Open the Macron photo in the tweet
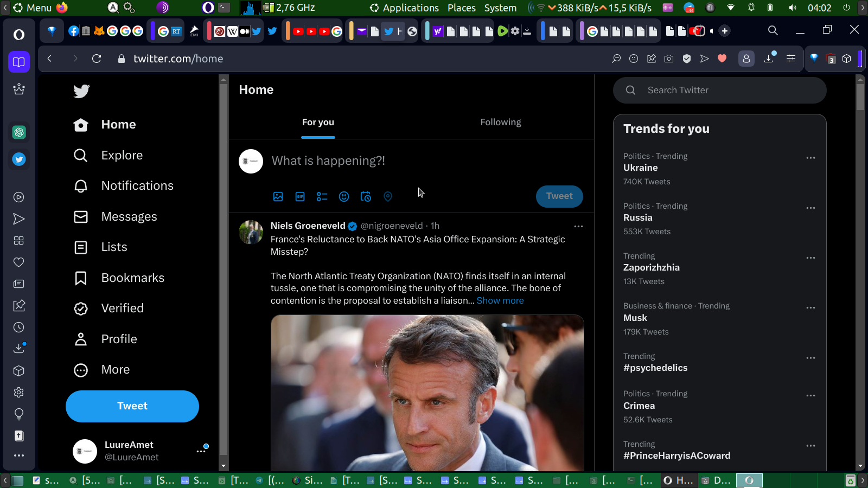Viewport: 868px width, 488px height. (x=427, y=393)
